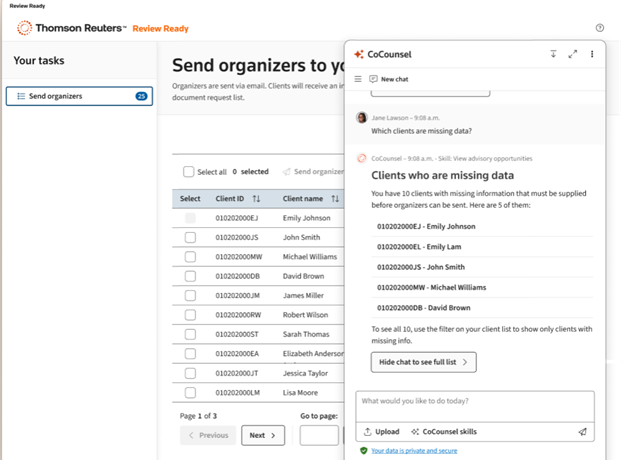Viewport: 624px width, 460px height.
Task: Tick the checkbox for John Smith
Action: pos(190,237)
